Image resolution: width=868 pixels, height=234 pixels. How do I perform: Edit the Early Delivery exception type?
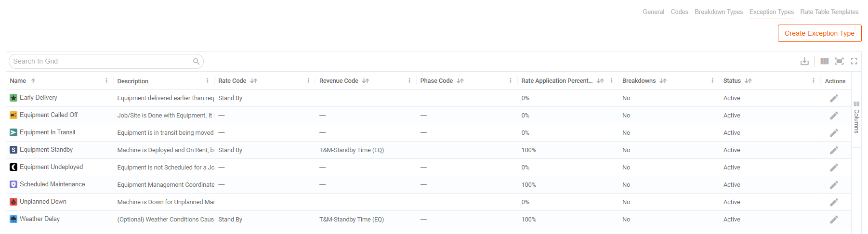click(x=834, y=98)
